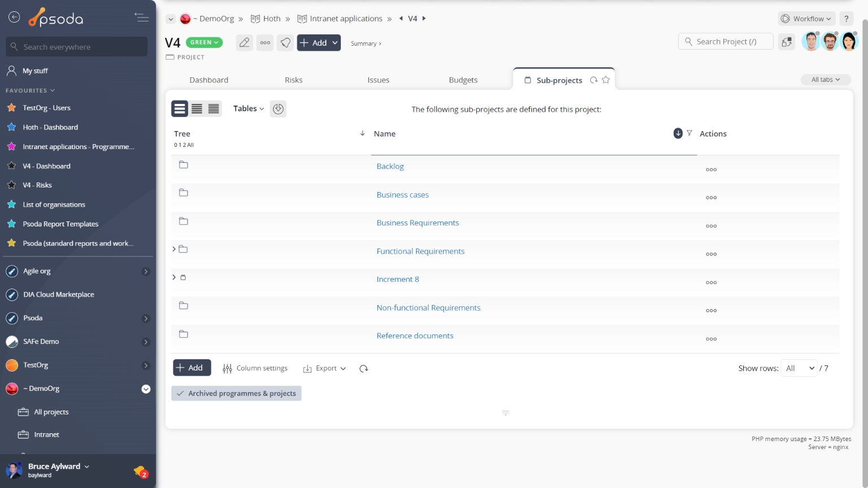Switch to the medium row spacing view

click(197, 108)
